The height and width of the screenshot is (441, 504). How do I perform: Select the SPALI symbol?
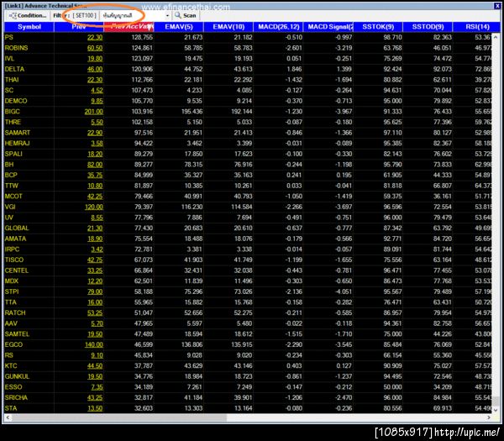pos(13,154)
